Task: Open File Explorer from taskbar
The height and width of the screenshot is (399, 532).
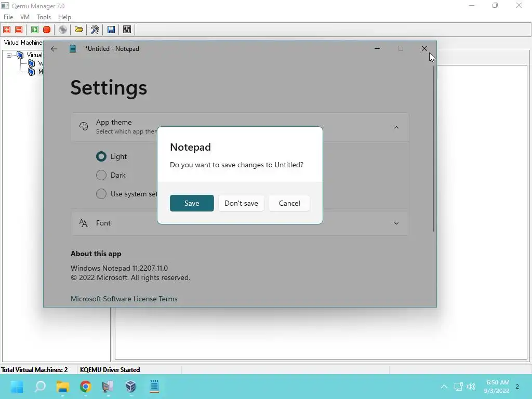Action: click(63, 387)
